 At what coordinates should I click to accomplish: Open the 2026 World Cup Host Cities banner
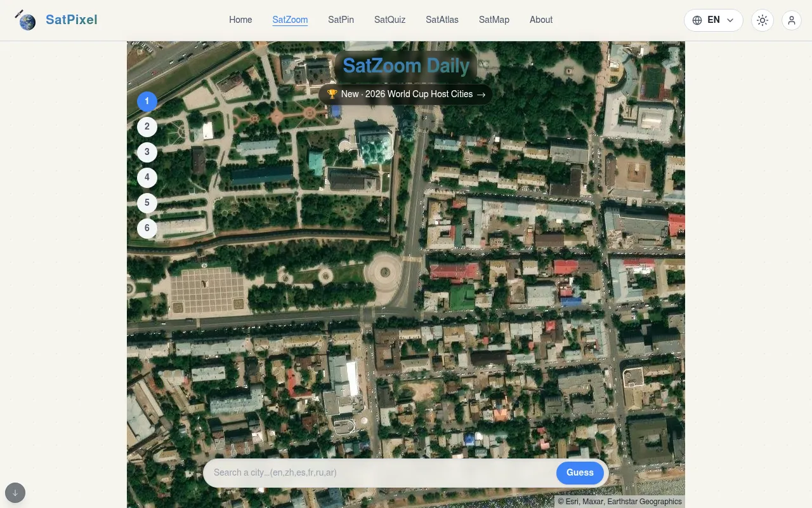406,94
